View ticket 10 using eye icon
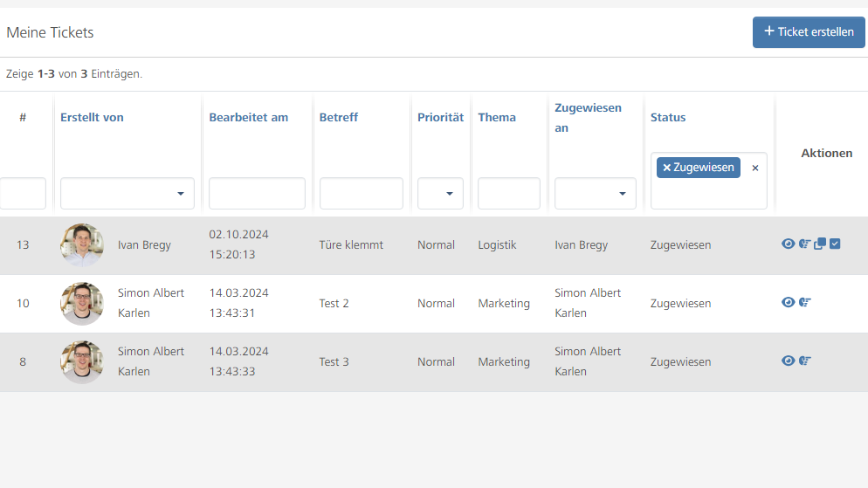The height and width of the screenshot is (488, 868). click(x=788, y=302)
